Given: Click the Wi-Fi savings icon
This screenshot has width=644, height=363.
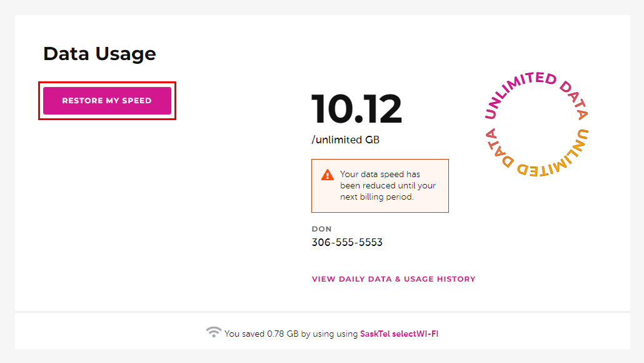Looking at the screenshot, I should [x=213, y=332].
